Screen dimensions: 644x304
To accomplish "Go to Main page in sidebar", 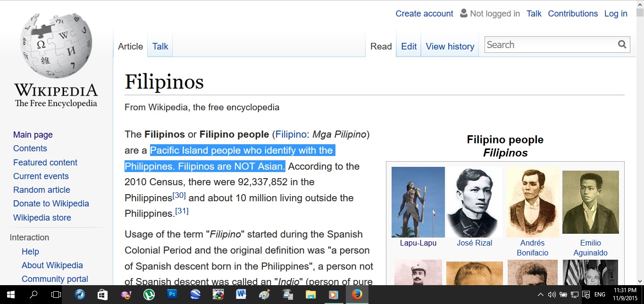I will tap(33, 135).
